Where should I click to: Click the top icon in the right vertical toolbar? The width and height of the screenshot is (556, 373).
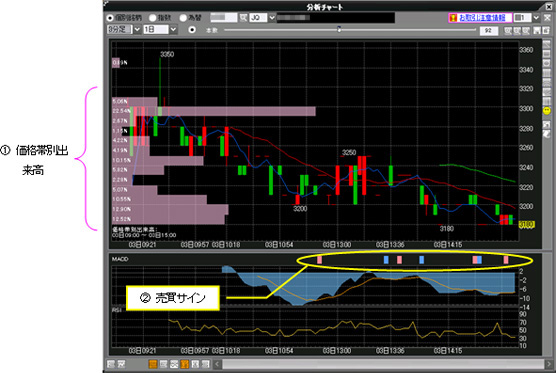tap(546, 45)
